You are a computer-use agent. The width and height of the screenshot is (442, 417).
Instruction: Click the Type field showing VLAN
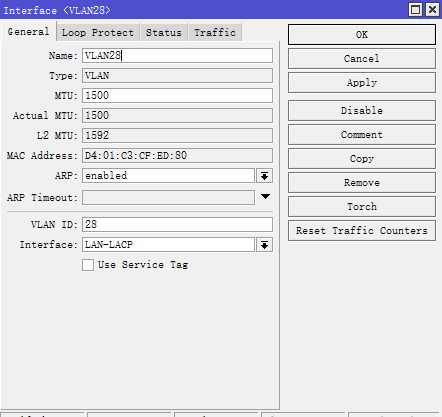tap(177, 76)
